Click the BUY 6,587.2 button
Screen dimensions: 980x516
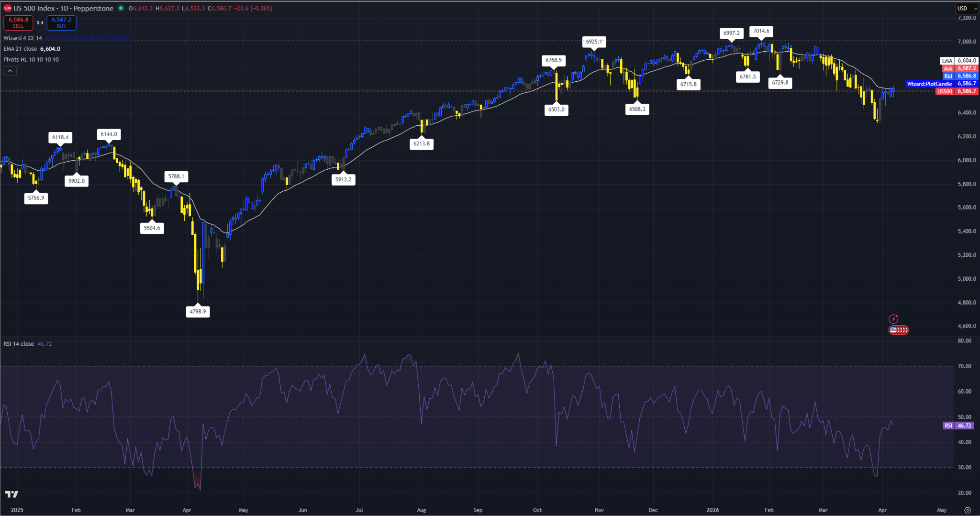[61, 22]
